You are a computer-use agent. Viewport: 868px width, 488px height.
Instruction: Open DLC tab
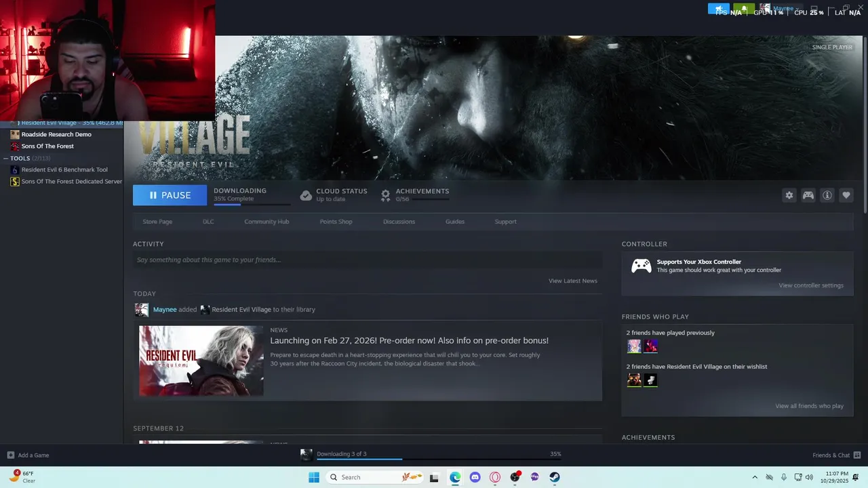click(208, 222)
